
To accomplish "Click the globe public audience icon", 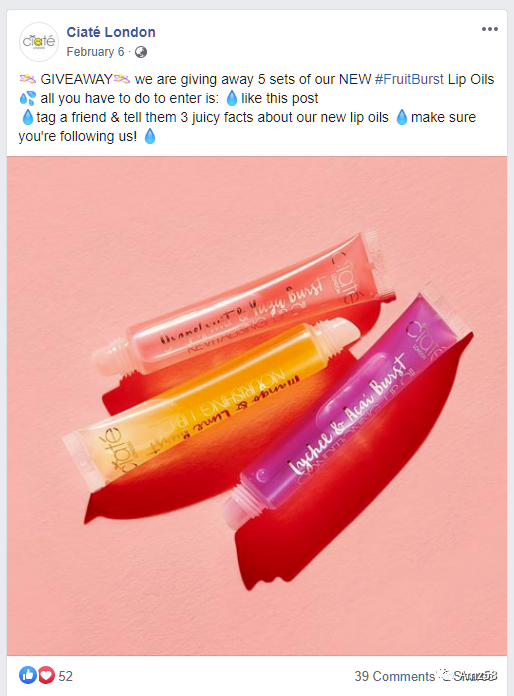I will point(141,52).
